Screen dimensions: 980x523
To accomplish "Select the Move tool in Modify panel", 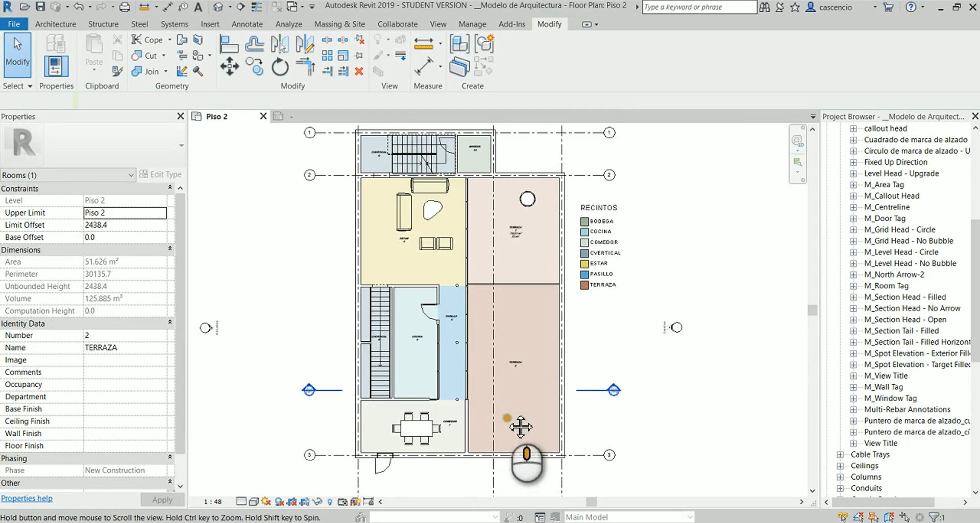I will (229, 67).
